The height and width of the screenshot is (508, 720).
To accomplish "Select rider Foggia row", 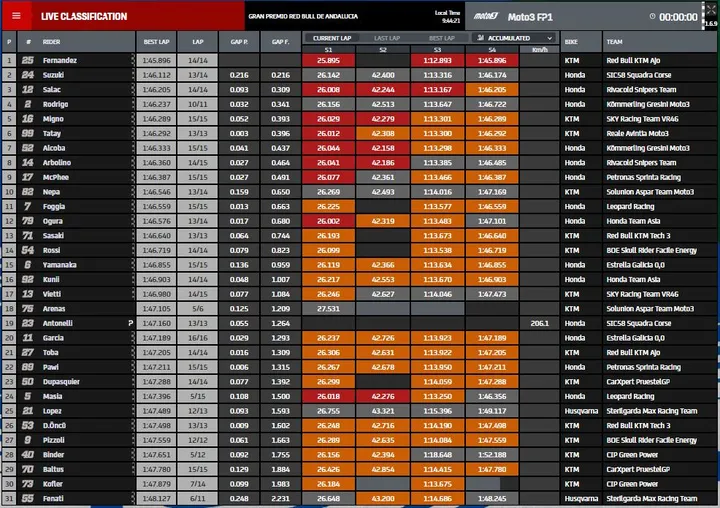I will coord(360,206).
